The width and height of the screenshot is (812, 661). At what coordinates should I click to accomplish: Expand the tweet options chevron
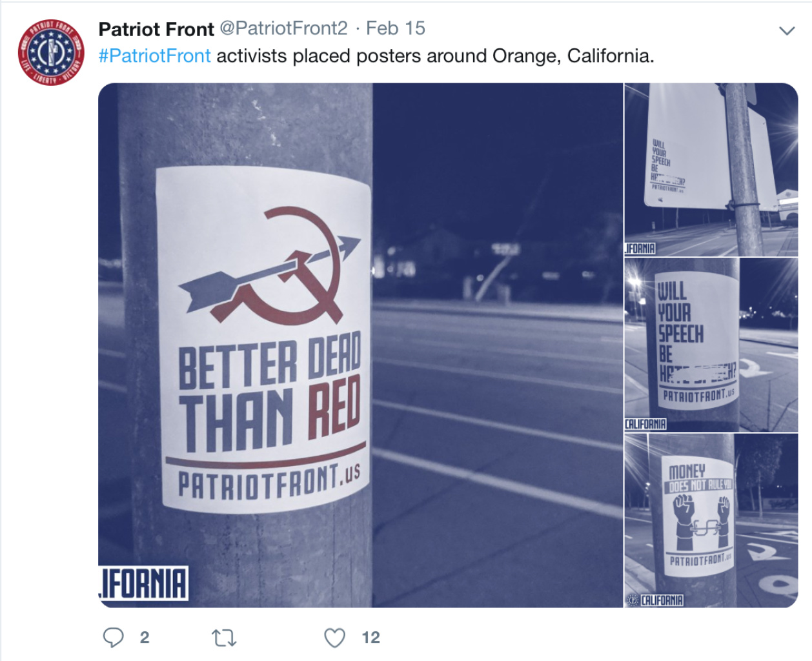click(x=786, y=30)
